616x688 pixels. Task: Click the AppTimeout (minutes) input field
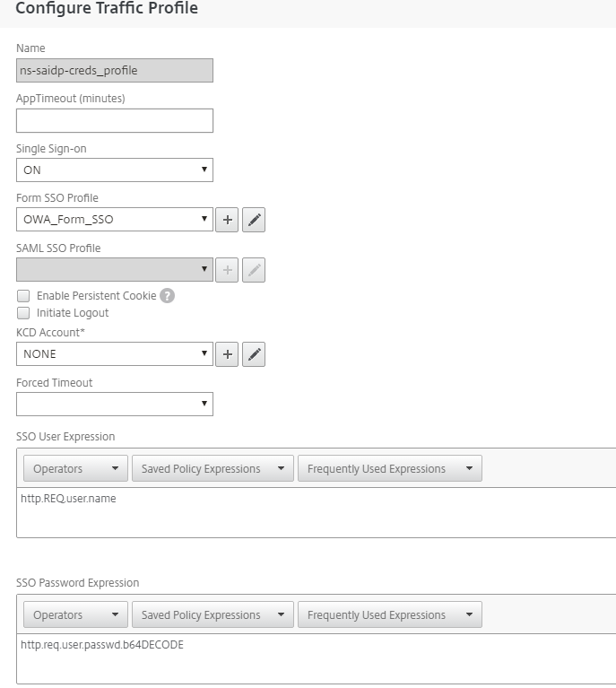115,120
